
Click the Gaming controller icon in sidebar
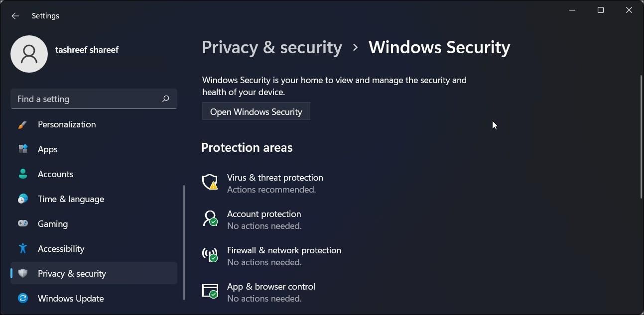(x=23, y=223)
